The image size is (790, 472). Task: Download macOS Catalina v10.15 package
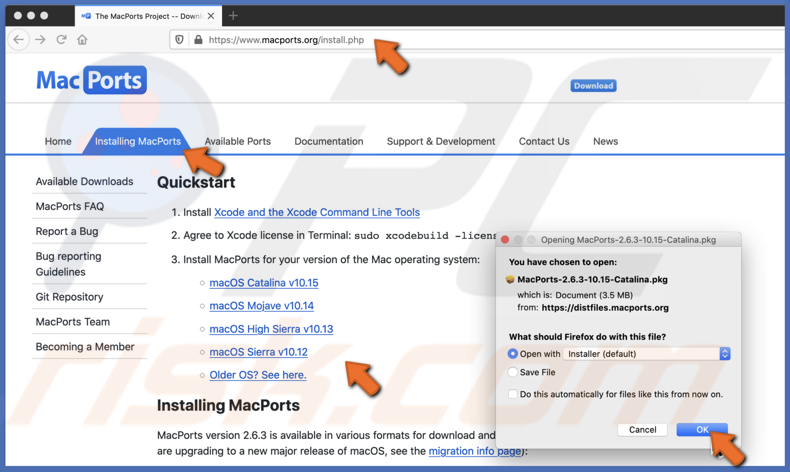pyautogui.click(x=264, y=283)
